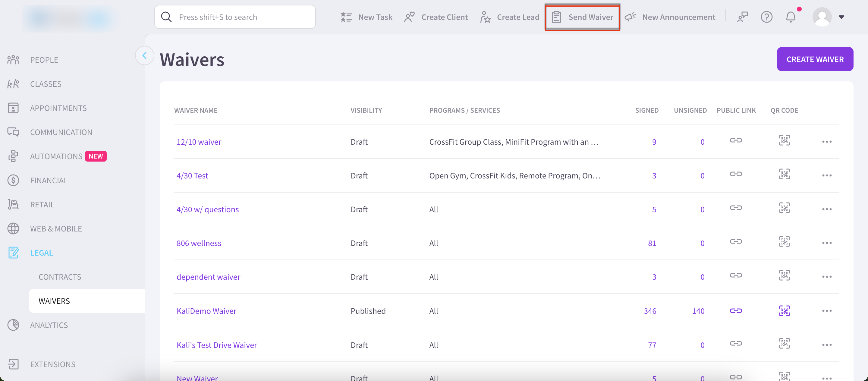Show QR code for KaliDemo Waiver
This screenshot has height=381, width=868.
(784, 310)
